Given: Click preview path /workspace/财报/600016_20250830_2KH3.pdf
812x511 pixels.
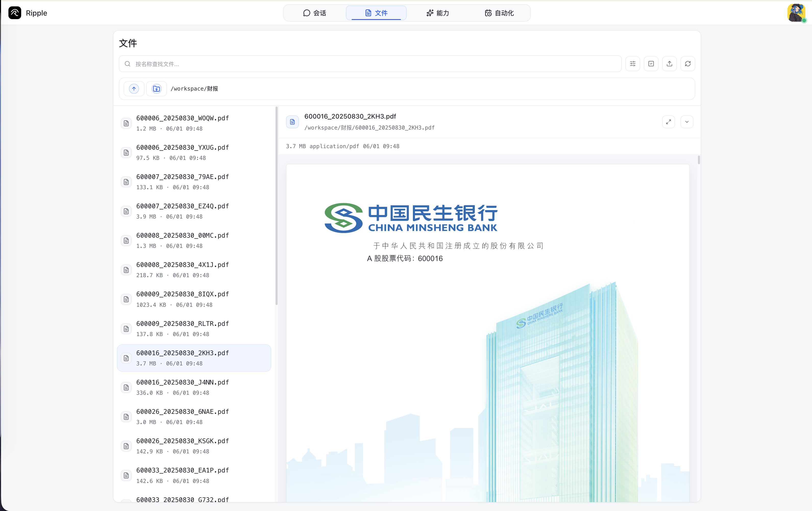Looking at the screenshot, I should pyautogui.click(x=369, y=128).
